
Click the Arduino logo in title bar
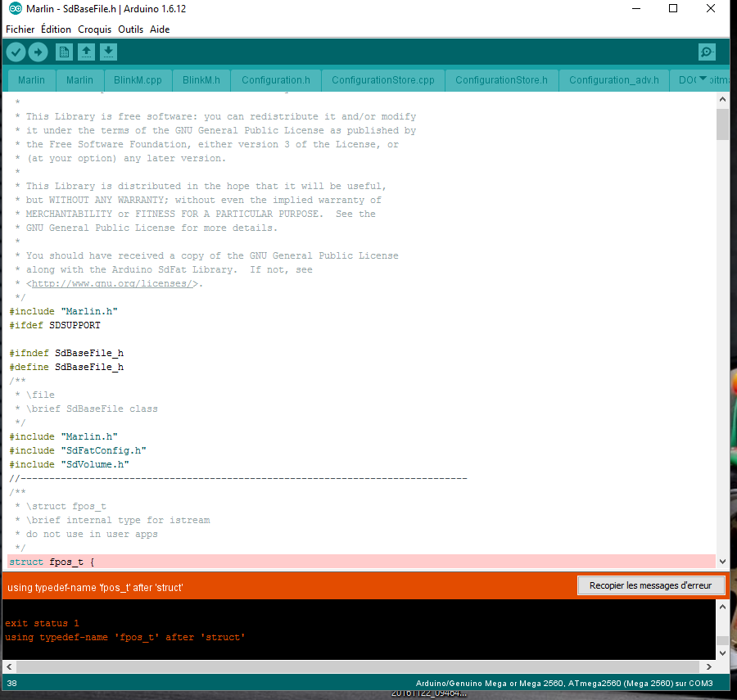pos(16,8)
